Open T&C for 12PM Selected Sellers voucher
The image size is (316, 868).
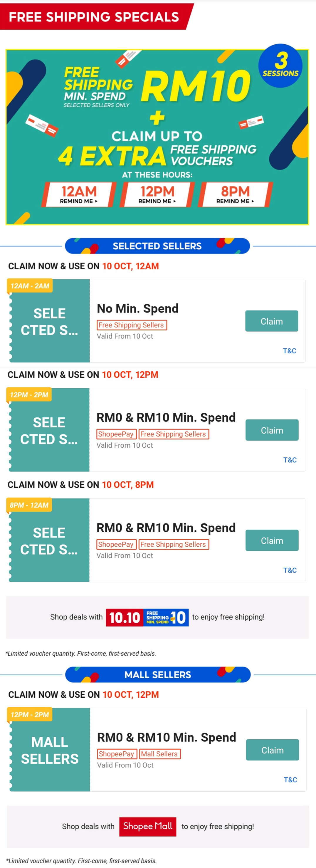290,460
